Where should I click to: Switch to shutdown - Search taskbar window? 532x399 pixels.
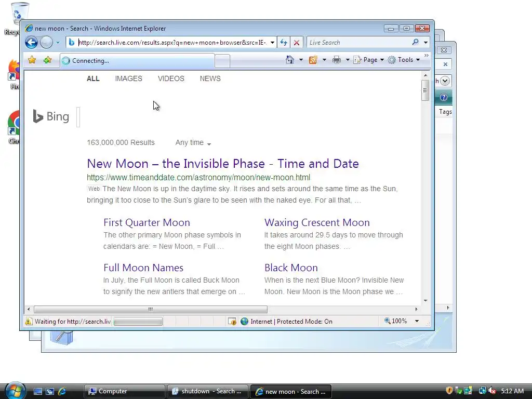click(x=207, y=391)
